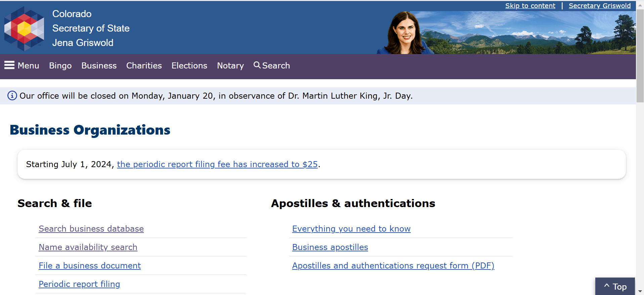
Task: Open the Secretary Griswold link
Action: point(600,6)
